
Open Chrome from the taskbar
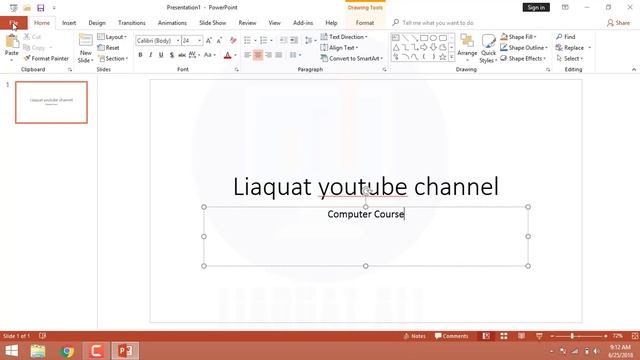click(67, 351)
